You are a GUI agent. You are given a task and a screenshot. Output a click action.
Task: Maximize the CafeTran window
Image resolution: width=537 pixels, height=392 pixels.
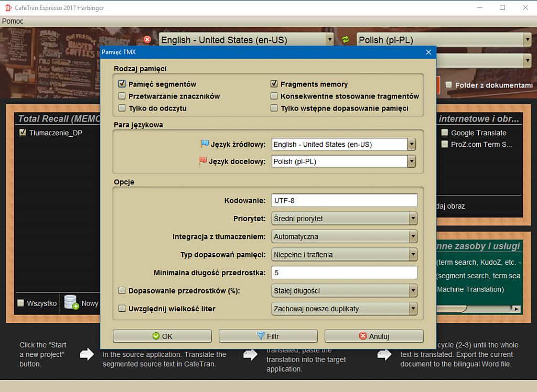tap(502, 7)
